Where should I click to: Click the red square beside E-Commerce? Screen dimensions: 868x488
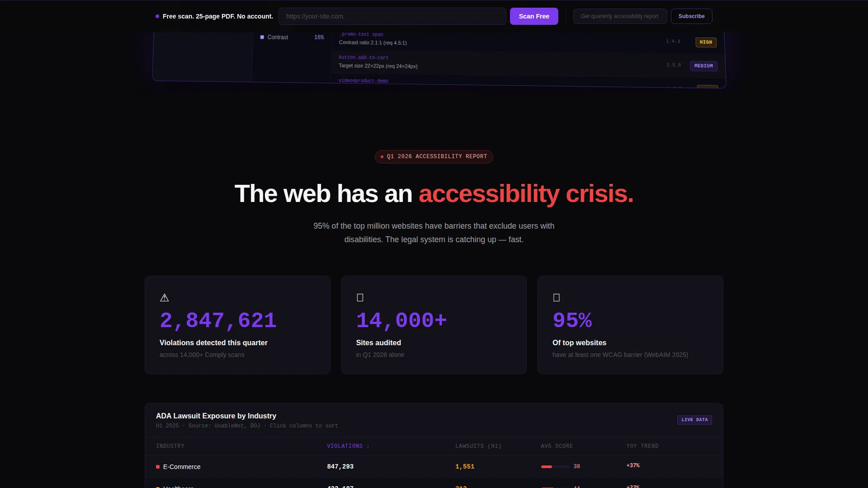pos(158,467)
